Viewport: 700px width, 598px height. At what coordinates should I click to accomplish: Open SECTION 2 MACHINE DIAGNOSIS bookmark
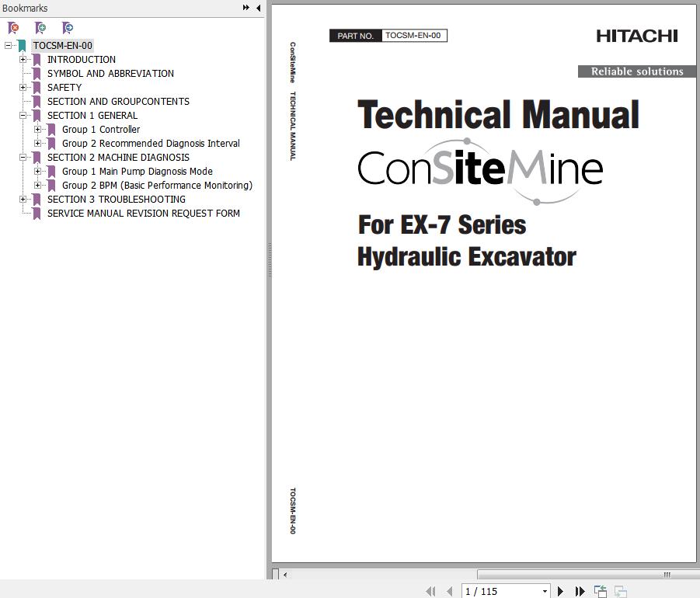pos(118,157)
